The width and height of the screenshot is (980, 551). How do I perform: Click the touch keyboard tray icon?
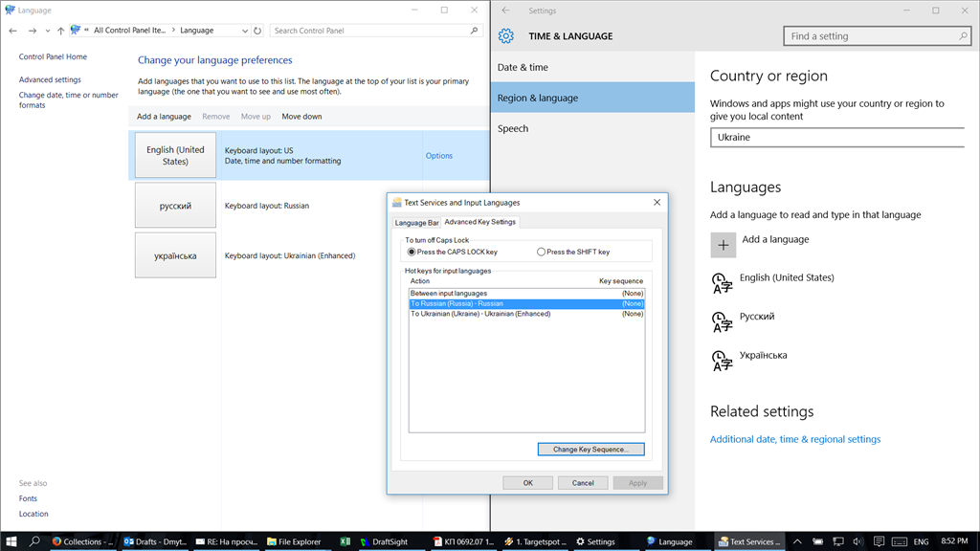[900, 541]
